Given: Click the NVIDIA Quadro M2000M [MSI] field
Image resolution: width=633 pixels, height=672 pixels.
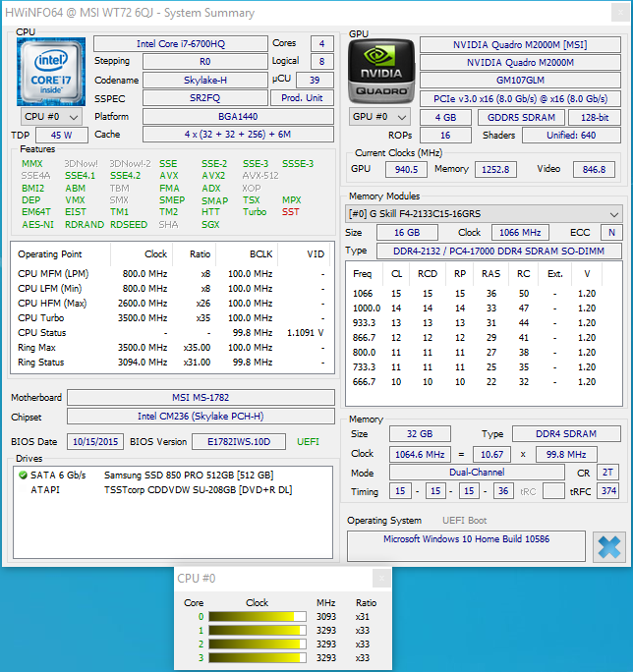Looking at the screenshot, I should 520,44.
